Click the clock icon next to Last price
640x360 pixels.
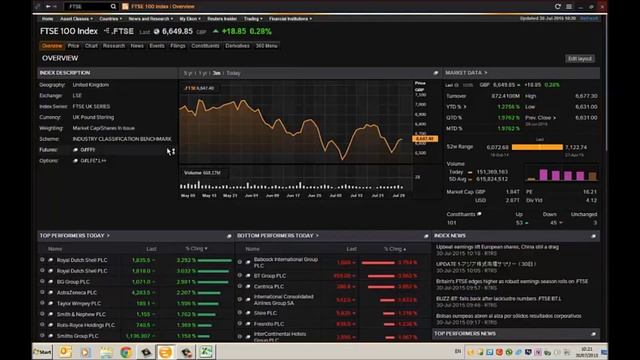pos(156,31)
